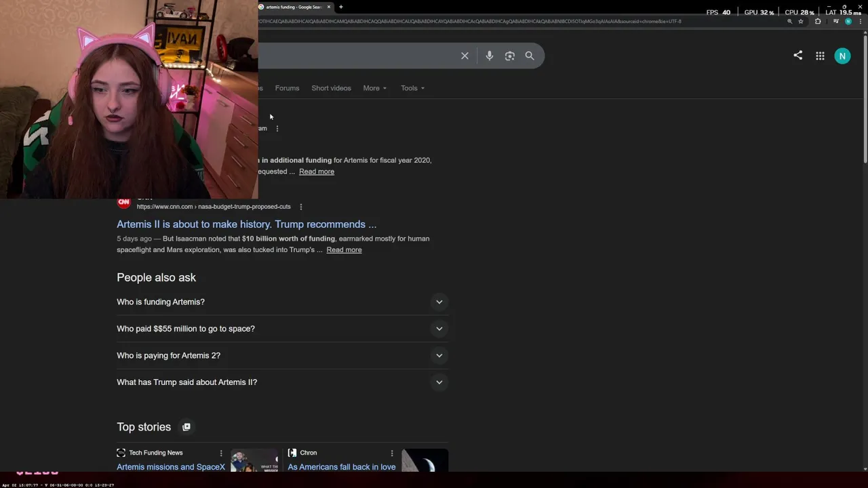Viewport: 868px width, 488px height.
Task: Switch to the Short videos tab
Action: tap(331, 88)
